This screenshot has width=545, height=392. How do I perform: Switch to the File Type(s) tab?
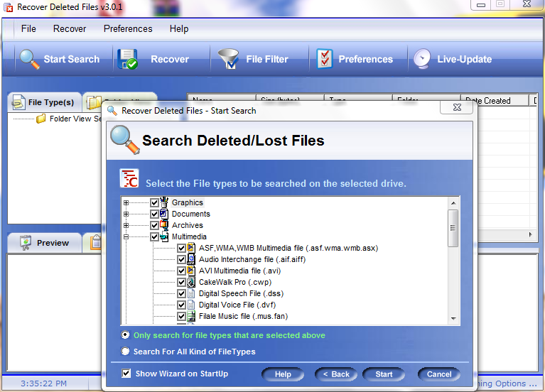[45, 102]
